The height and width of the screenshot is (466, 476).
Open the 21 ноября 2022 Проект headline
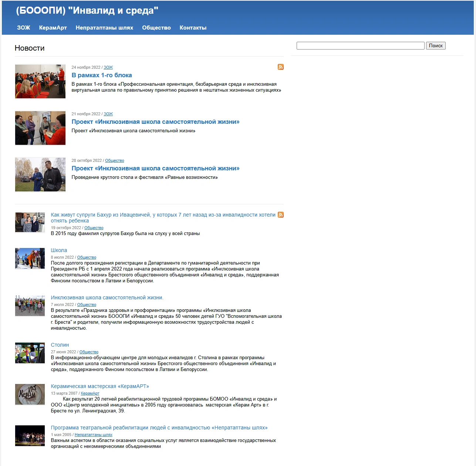pyautogui.click(x=156, y=122)
